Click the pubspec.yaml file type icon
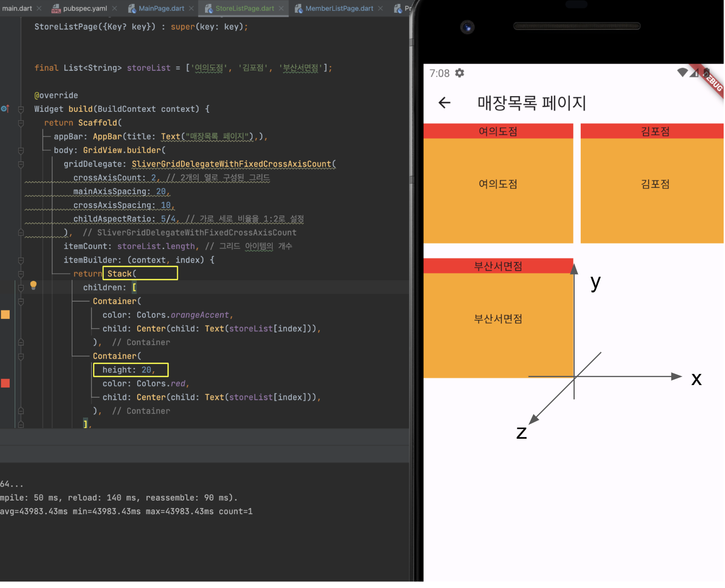 [x=56, y=9]
